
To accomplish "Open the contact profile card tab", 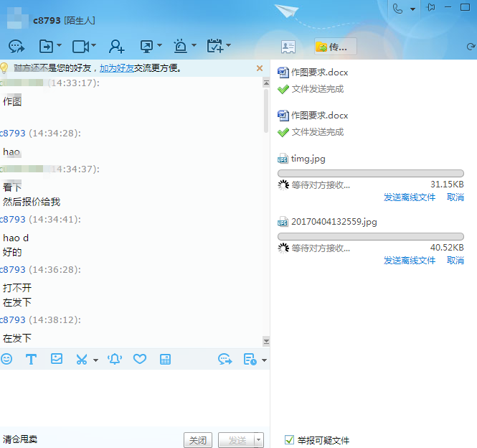I will (288, 47).
